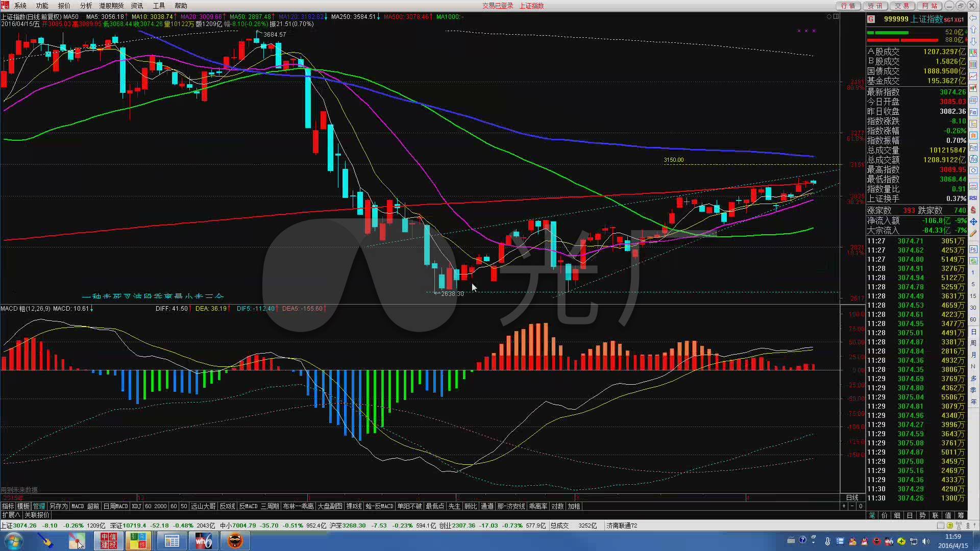Select the blue four-way move icon

pyautogui.click(x=973, y=221)
